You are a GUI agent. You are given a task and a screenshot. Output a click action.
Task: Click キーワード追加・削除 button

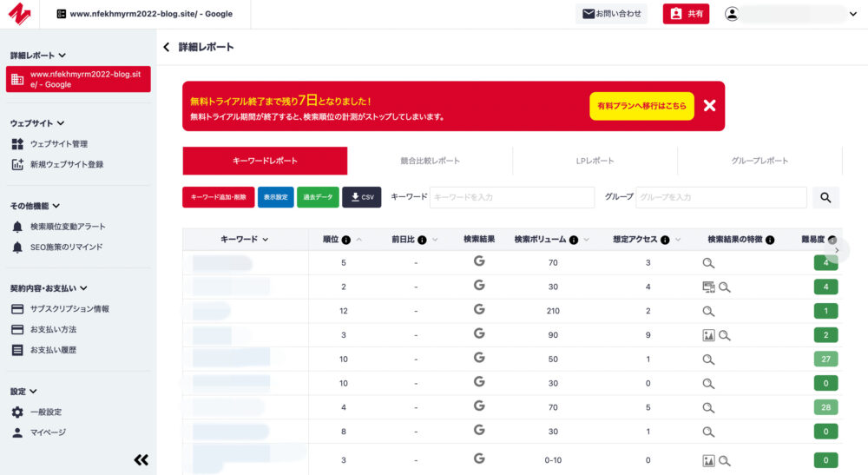point(218,197)
